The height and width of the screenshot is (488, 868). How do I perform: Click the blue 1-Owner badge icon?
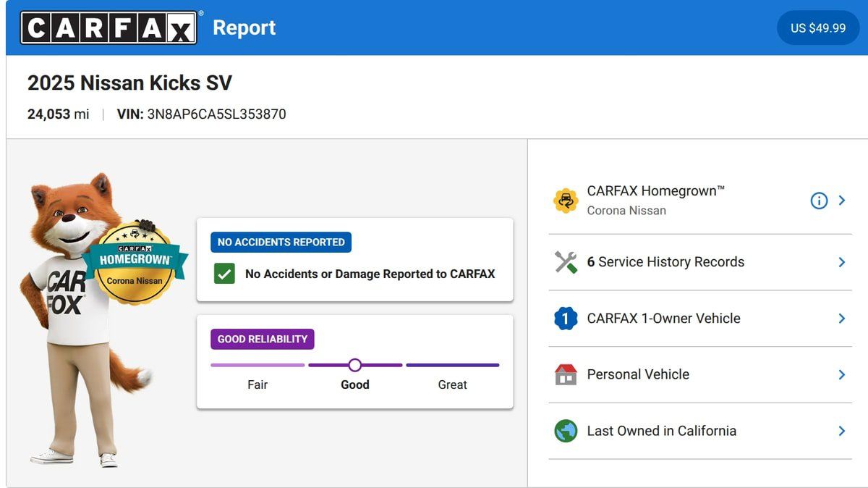click(x=566, y=319)
